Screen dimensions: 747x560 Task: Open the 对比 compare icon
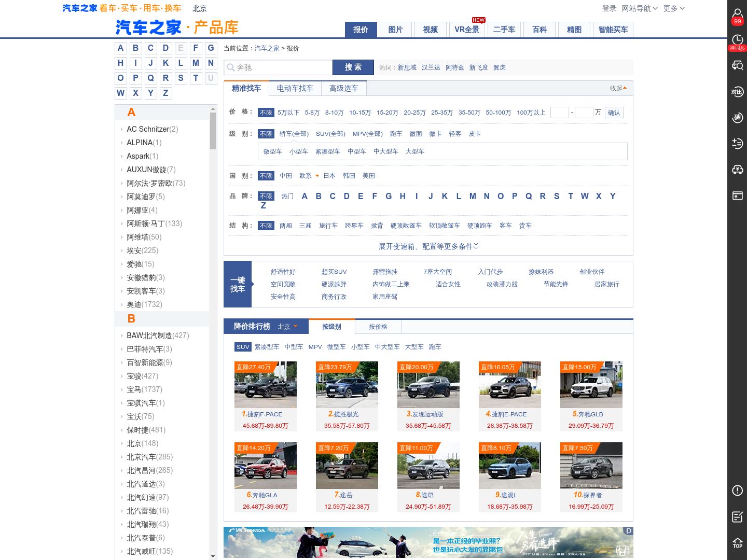tap(737, 92)
